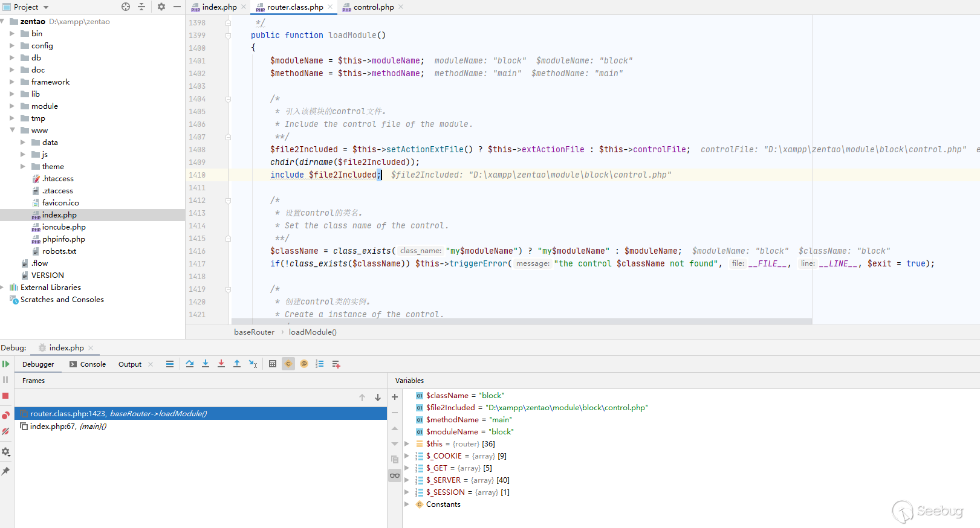Click loadModule() in the breadcrumb bar

(313, 332)
